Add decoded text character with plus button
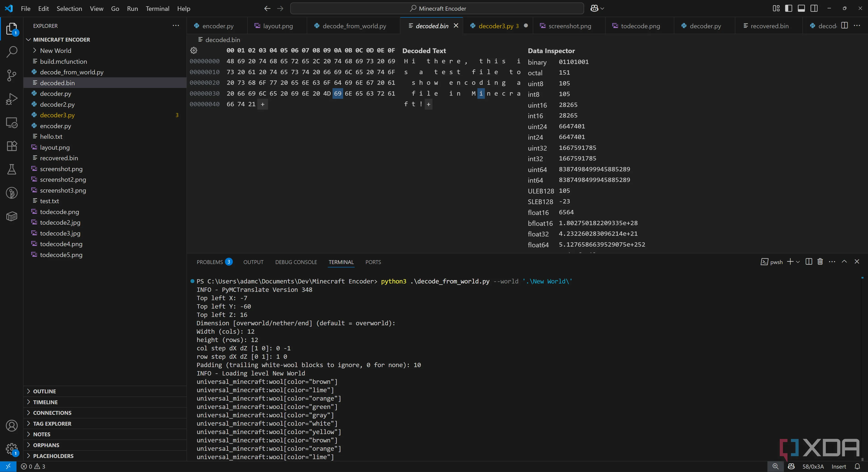This screenshot has height=472, width=868. [x=428, y=104]
